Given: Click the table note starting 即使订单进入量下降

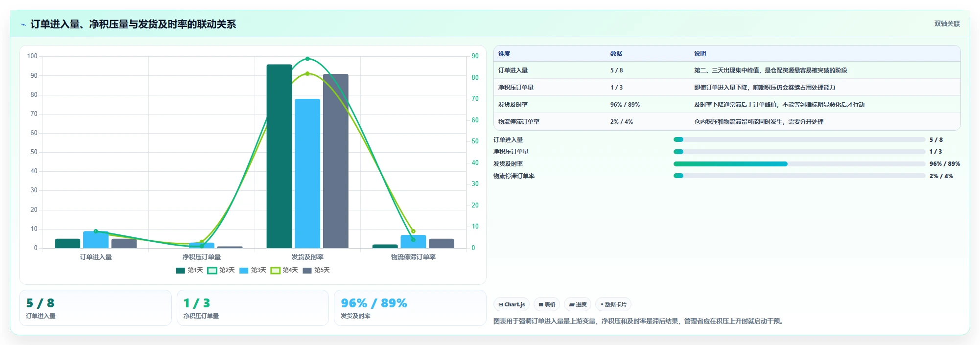Looking at the screenshot, I should coord(765,88).
